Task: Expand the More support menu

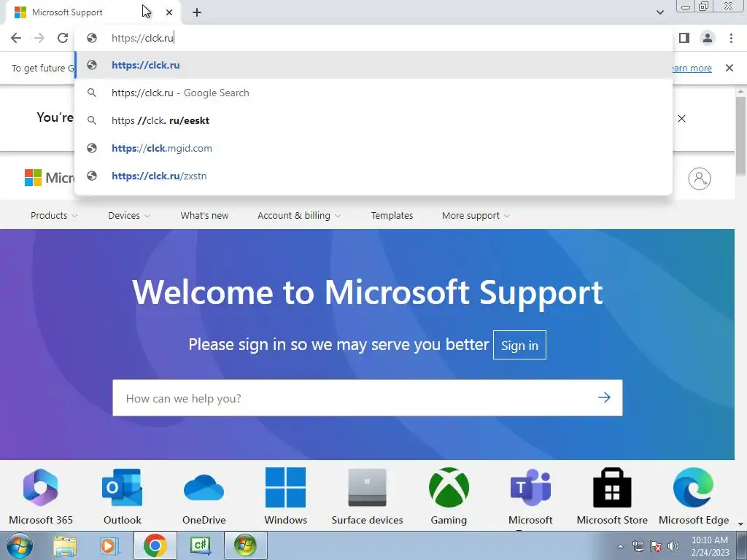Action: click(476, 216)
